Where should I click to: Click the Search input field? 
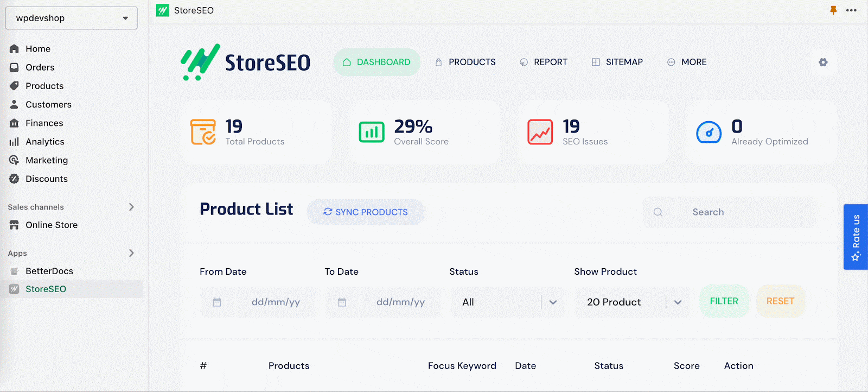(x=729, y=212)
